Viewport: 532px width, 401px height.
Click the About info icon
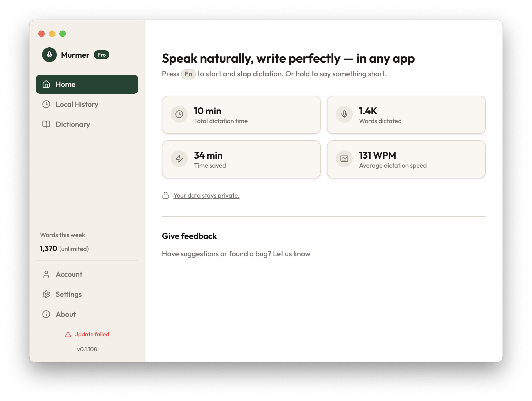tap(46, 314)
